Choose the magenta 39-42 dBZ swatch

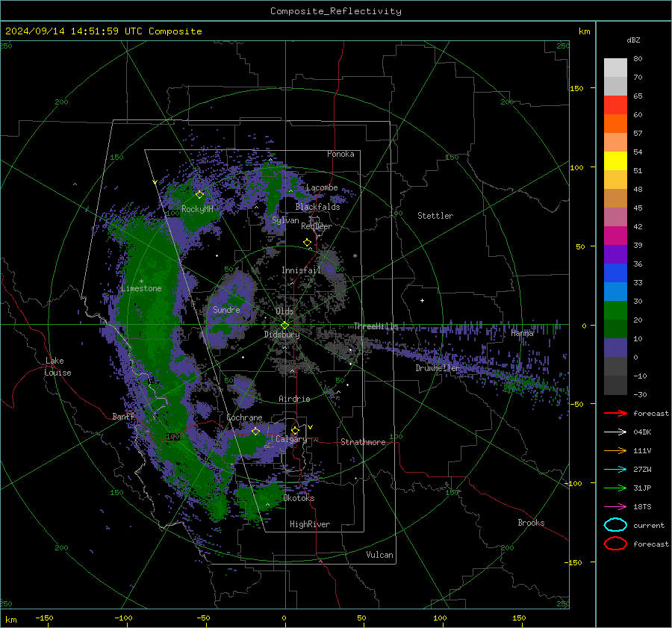(615, 236)
